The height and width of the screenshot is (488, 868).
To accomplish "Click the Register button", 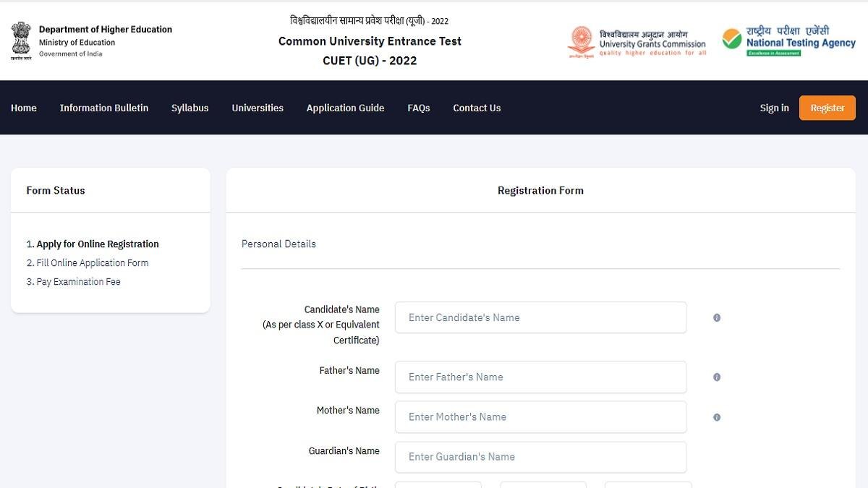I will [827, 108].
